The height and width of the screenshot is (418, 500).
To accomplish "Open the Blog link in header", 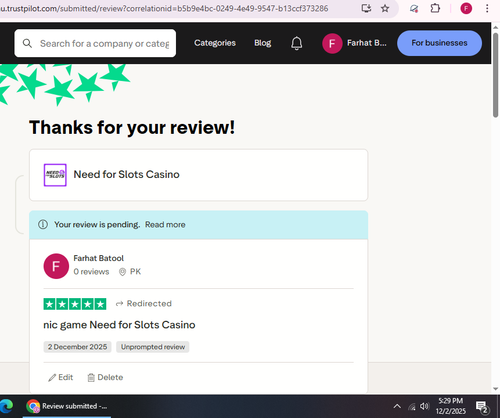I will coord(263,43).
